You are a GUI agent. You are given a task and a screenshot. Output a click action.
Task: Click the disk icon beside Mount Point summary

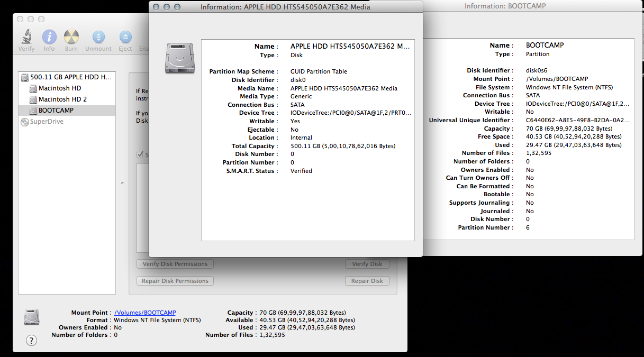(32, 317)
